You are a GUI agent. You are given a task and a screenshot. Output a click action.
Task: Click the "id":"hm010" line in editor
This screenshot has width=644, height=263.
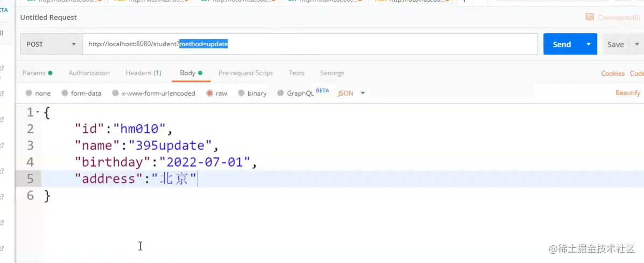point(123,129)
